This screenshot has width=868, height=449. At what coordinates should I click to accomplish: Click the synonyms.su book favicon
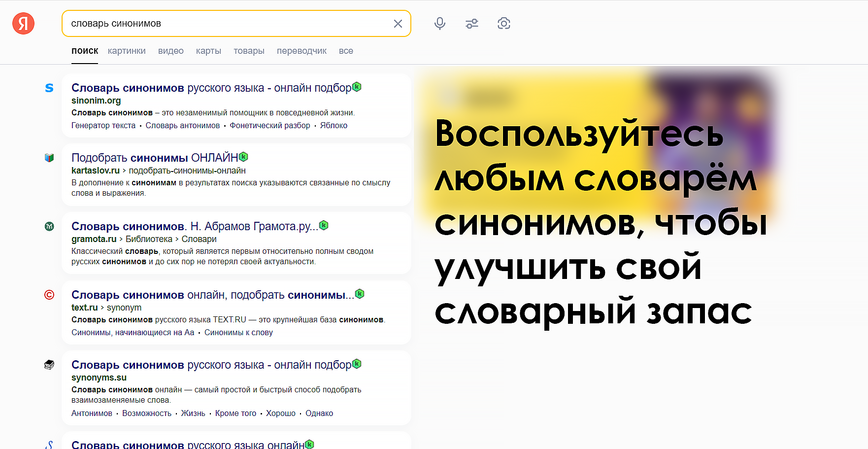[x=49, y=365]
